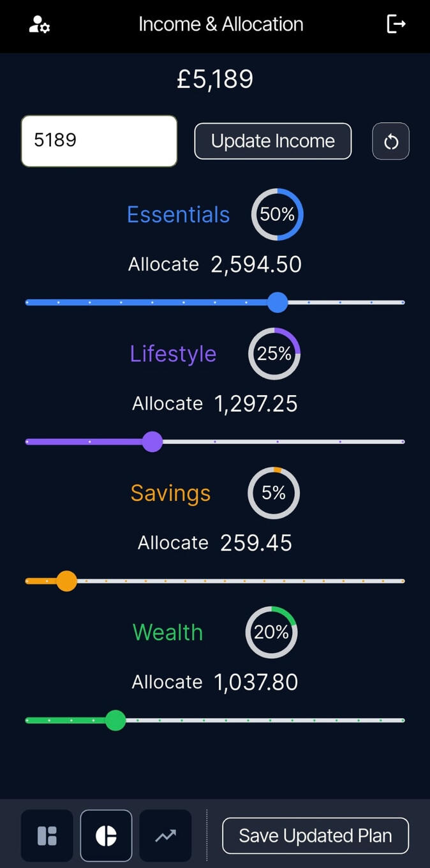
Task: Click Save Updated Plan button
Action: click(x=315, y=835)
